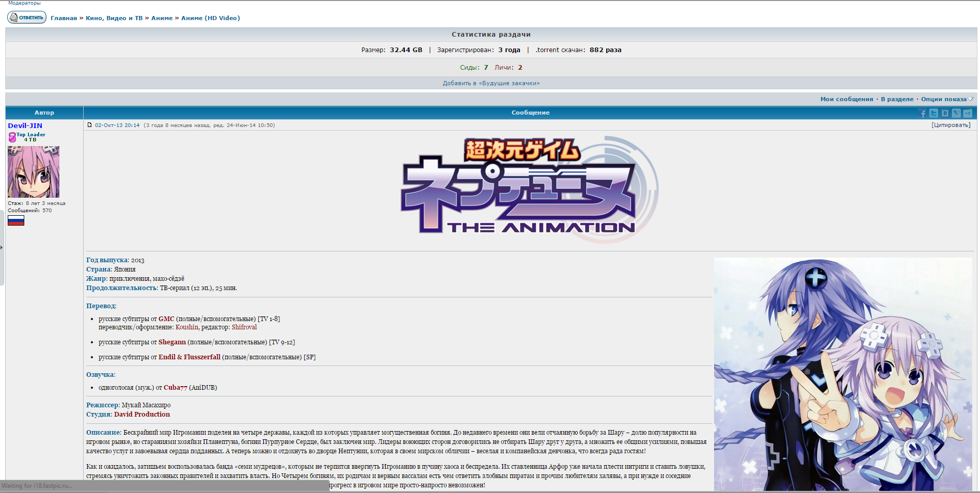Click the Страна: Япония line
The image size is (980, 493).
(x=111, y=269)
